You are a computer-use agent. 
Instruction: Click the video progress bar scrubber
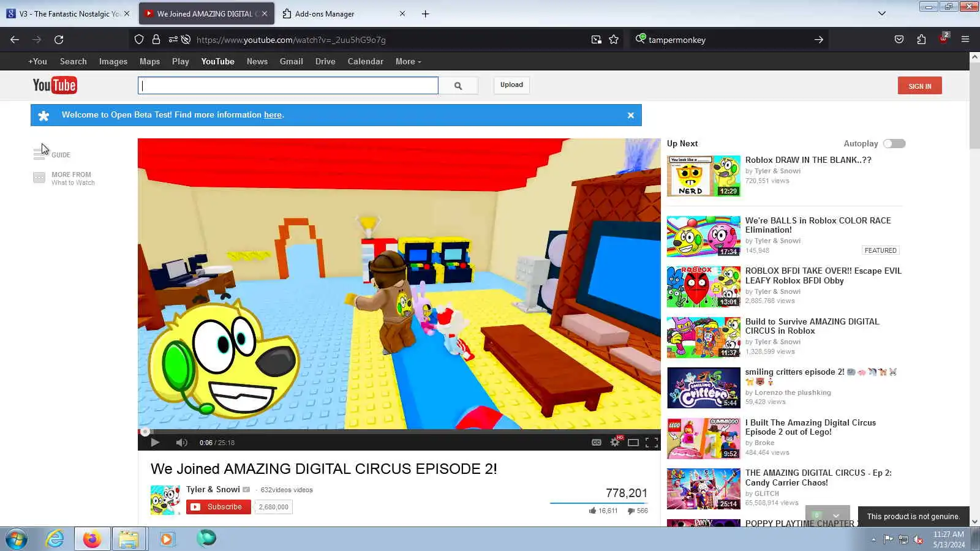click(145, 432)
